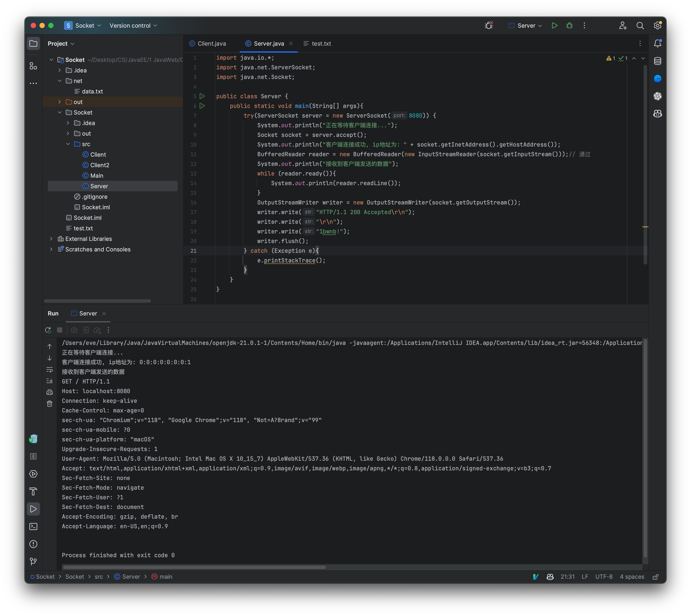This screenshot has width=691, height=616.
Task: Toggle read-only lock in status bar
Action: pyautogui.click(x=655, y=577)
